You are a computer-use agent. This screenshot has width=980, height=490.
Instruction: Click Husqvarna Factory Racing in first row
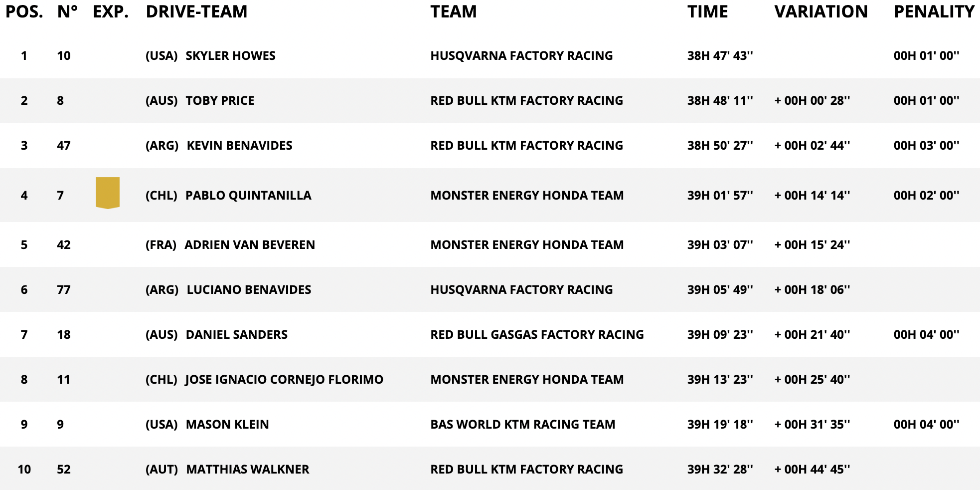coord(521,55)
